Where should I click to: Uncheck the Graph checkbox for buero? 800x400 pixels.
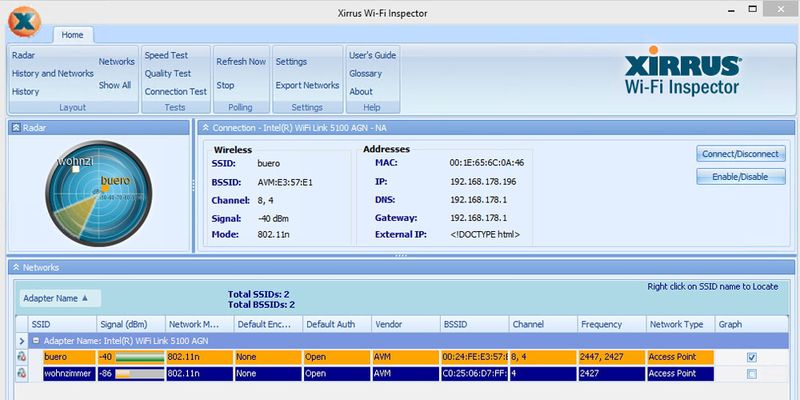point(752,357)
